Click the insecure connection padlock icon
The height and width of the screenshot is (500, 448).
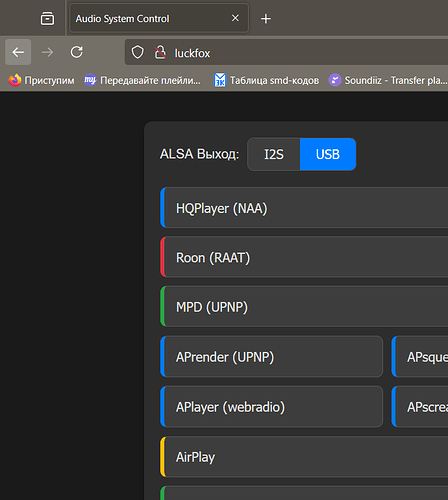point(160,52)
